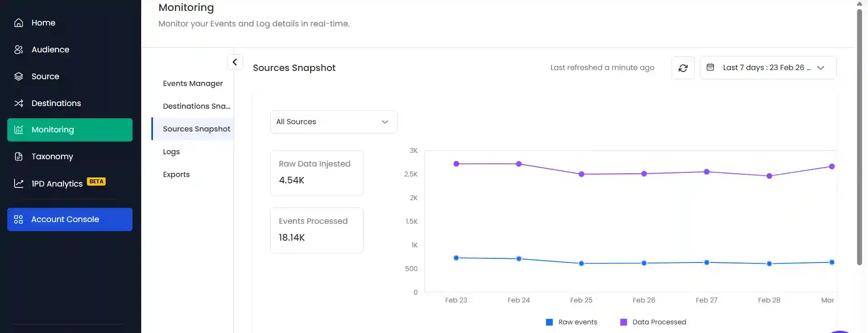
Task: Click the Sources Snapshot heading
Action: tap(294, 68)
